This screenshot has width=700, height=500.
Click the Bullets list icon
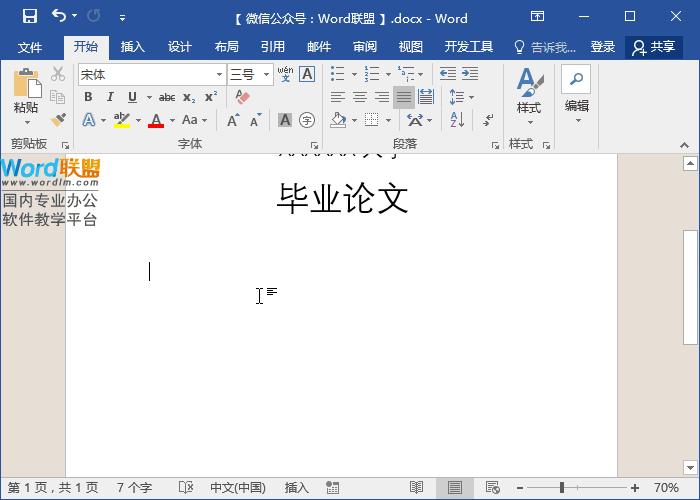click(338, 74)
